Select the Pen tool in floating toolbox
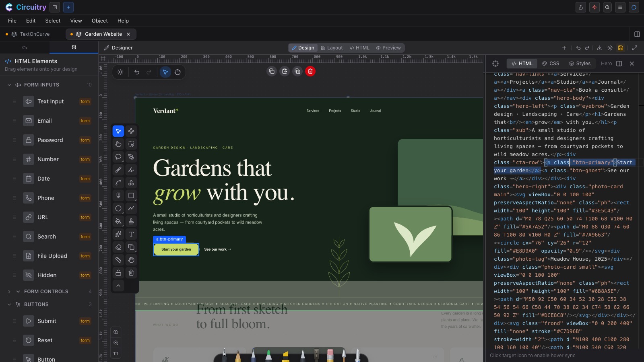Screen dimensions: 644x362 pyautogui.click(x=131, y=157)
